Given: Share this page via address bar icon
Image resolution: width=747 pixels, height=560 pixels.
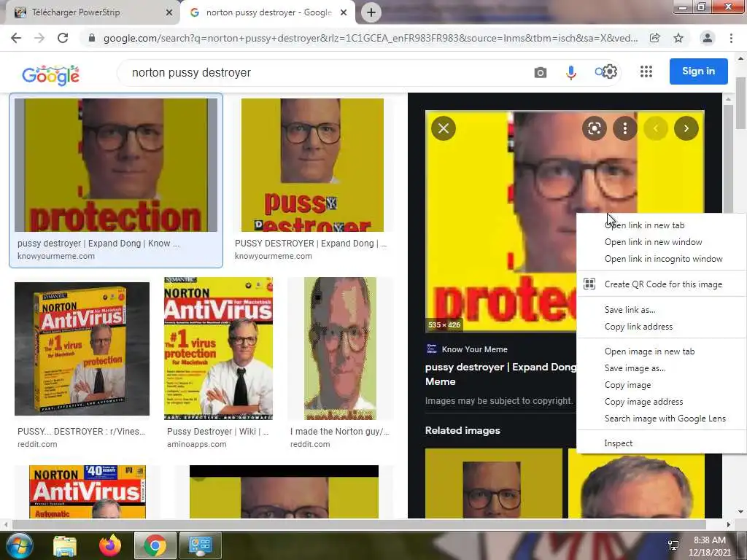Looking at the screenshot, I should [x=654, y=38].
